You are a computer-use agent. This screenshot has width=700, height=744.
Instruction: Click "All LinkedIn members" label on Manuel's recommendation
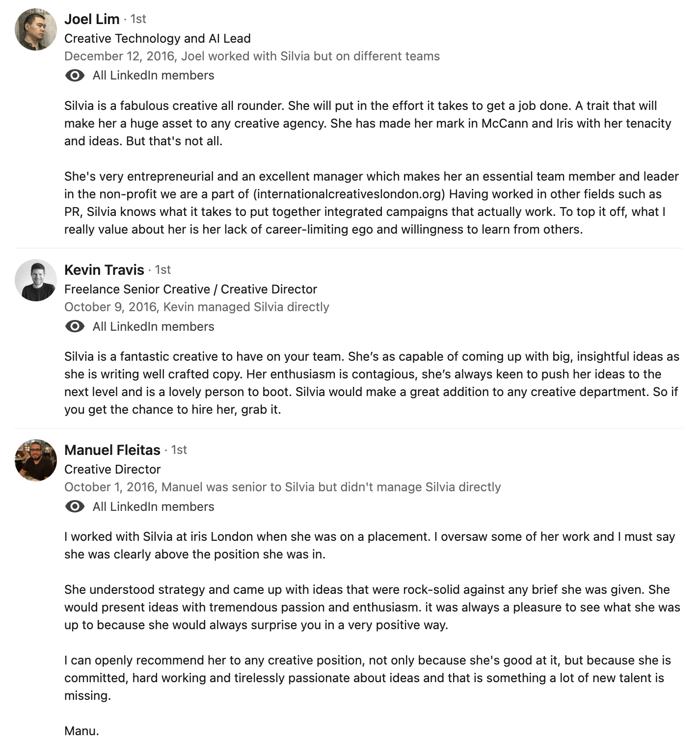click(x=153, y=506)
